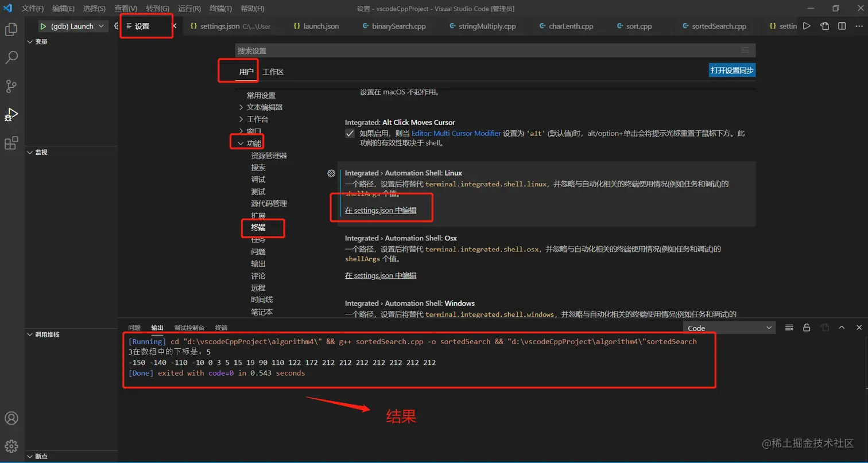Open the 终端(T) menu
Viewport: 868px width, 463px height.
[221, 9]
